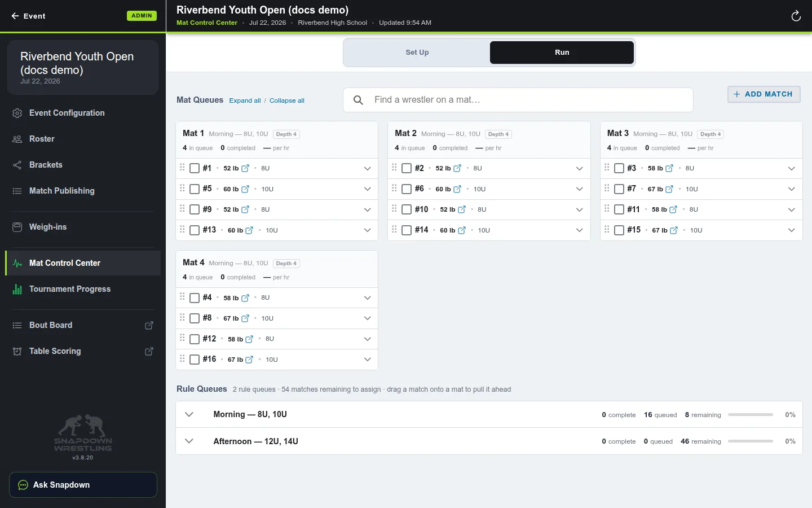Click the Afternoon queue progress bar

pyautogui.click(x=750, y=441)
